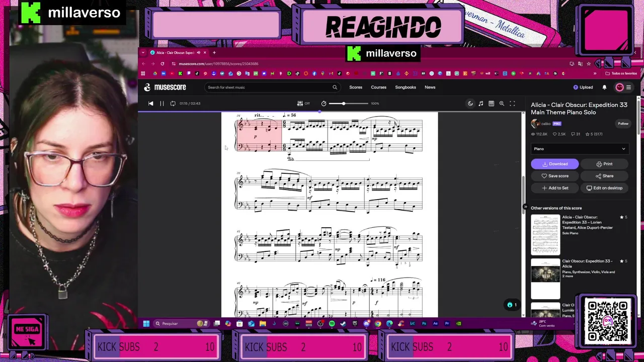Expand the Piano instrument dropdown
The width and height of the screenshot is (644, 362).
[x=580, y=149]
